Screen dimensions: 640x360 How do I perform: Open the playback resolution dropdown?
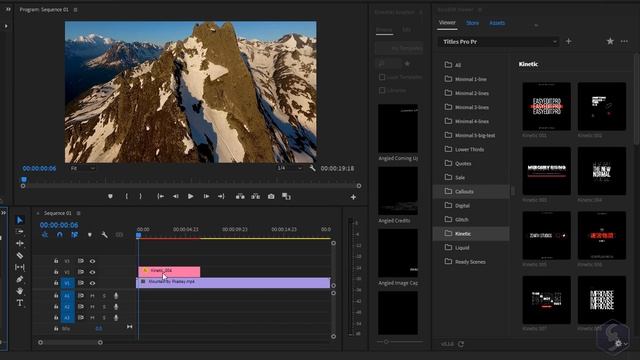click(x=289, y=168)
